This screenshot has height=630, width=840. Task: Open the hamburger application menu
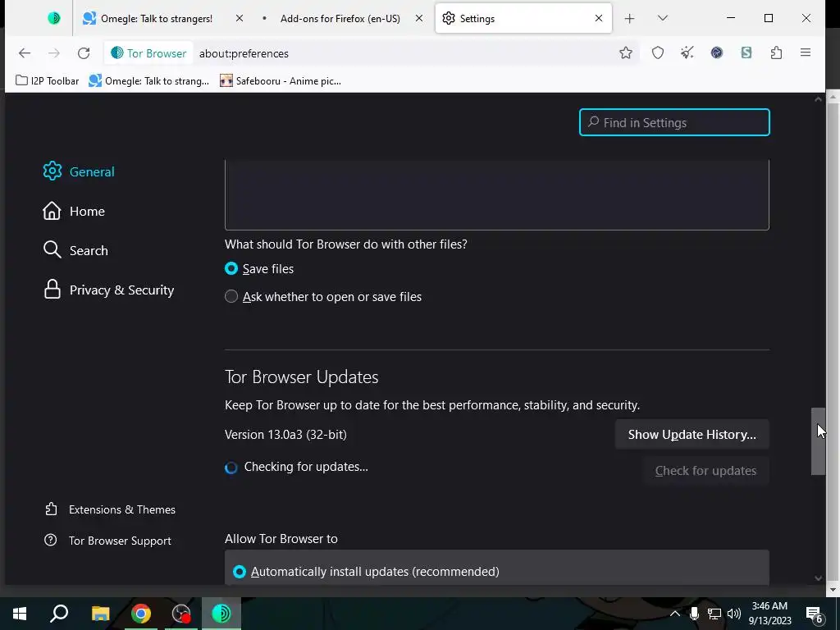pyautogui.click(x=806, y=53)
